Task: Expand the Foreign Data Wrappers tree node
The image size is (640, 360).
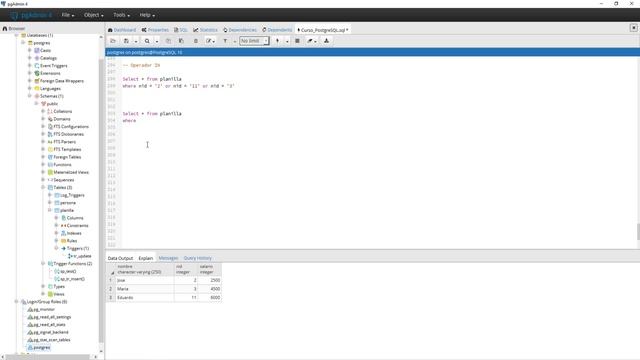Action: (x=30, y=81)
